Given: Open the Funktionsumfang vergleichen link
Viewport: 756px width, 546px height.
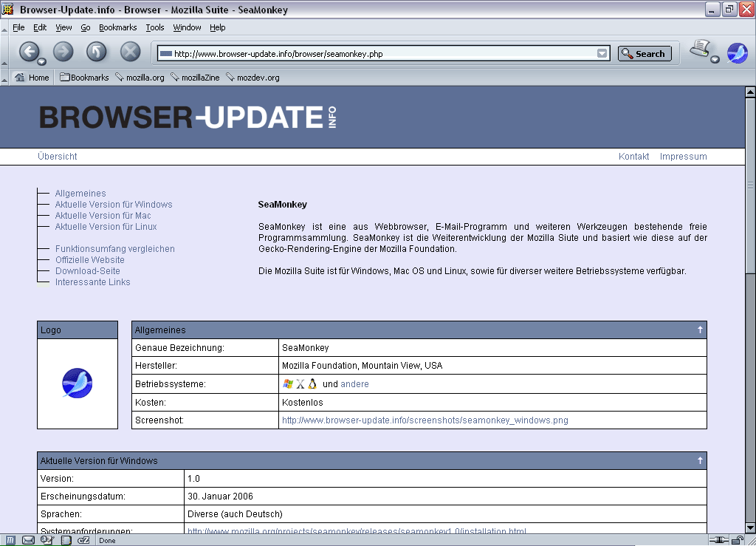Looking at the screenshot, I should click(115, 249).
